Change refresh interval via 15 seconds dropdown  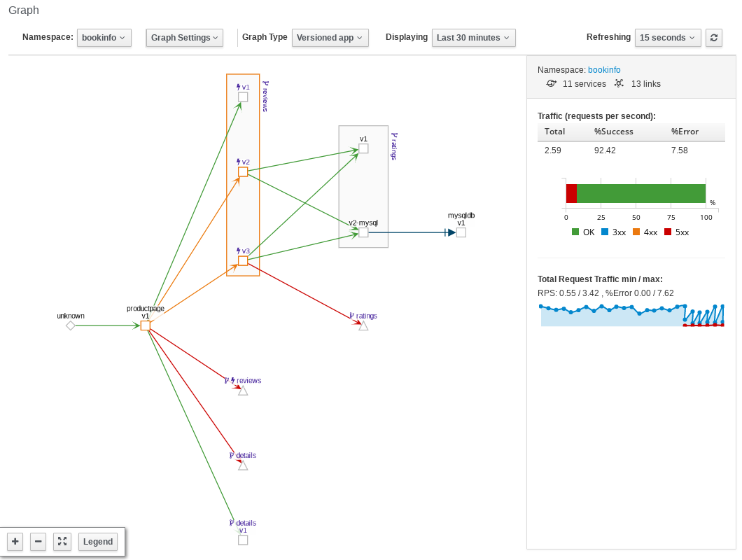tap(668, 38)
